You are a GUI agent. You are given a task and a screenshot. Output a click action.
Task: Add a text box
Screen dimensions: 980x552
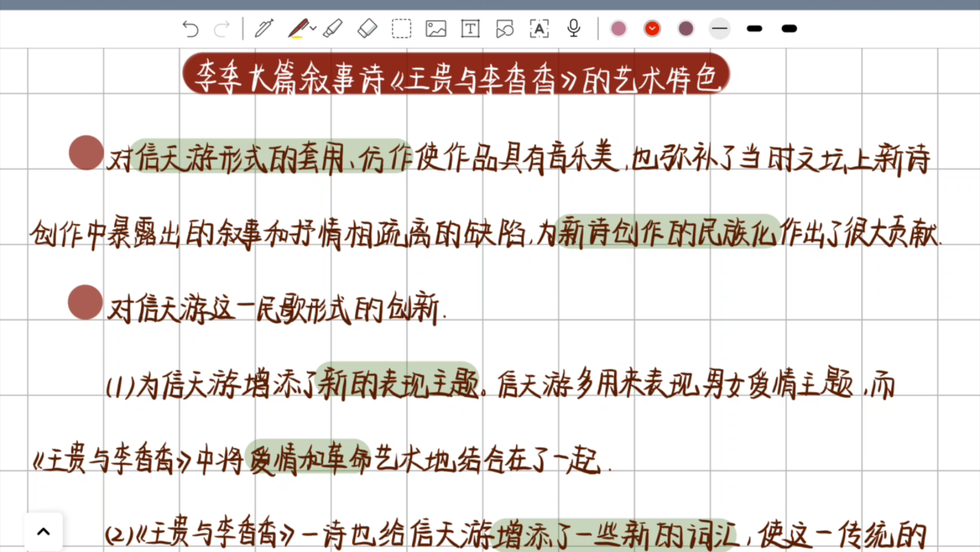coord(470,29)
